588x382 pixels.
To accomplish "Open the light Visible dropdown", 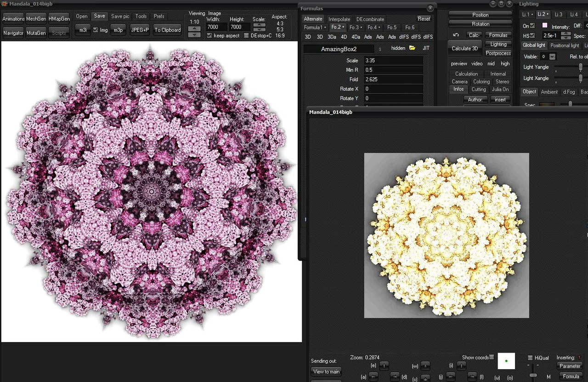I will point(552,57).
